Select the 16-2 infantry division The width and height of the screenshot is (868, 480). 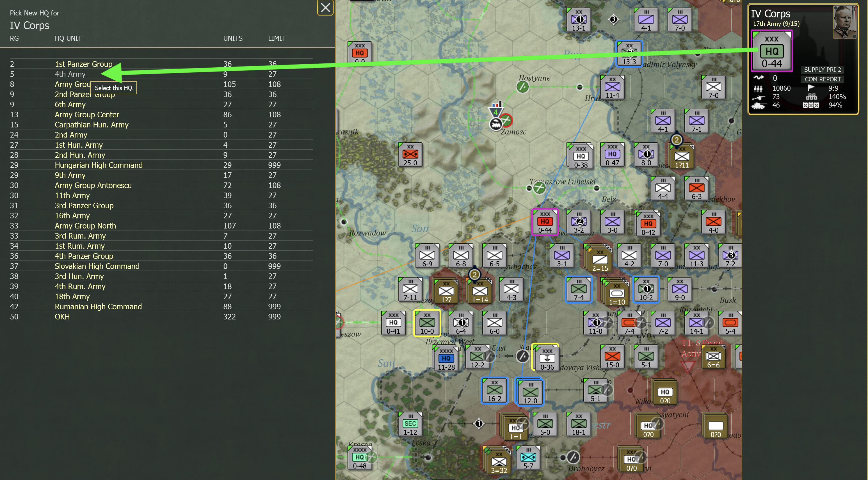[494, 390]
